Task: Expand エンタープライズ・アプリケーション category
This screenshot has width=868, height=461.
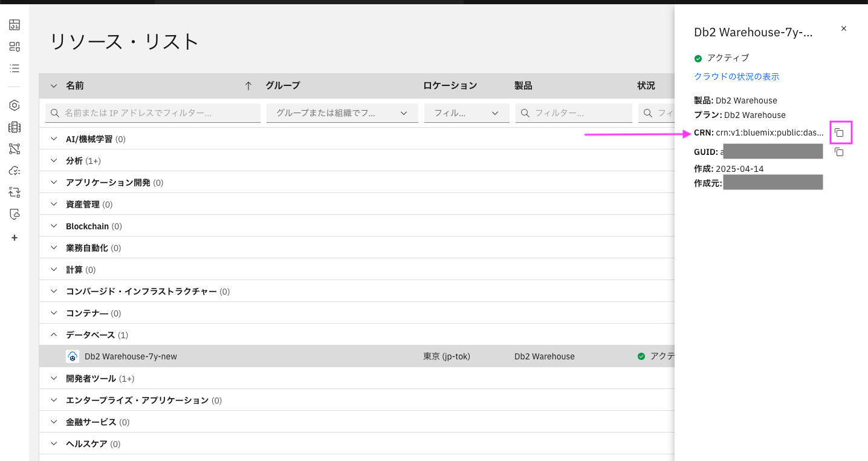Action: pyautogui.click(x=53, y=400)
